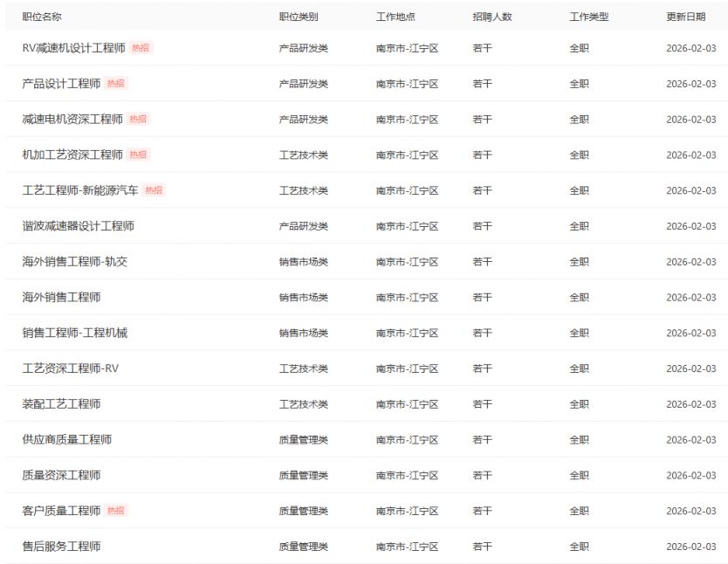Open the 海外销售工程师-轨交 job posting
The image size is (728, 564).
(75, 261)
